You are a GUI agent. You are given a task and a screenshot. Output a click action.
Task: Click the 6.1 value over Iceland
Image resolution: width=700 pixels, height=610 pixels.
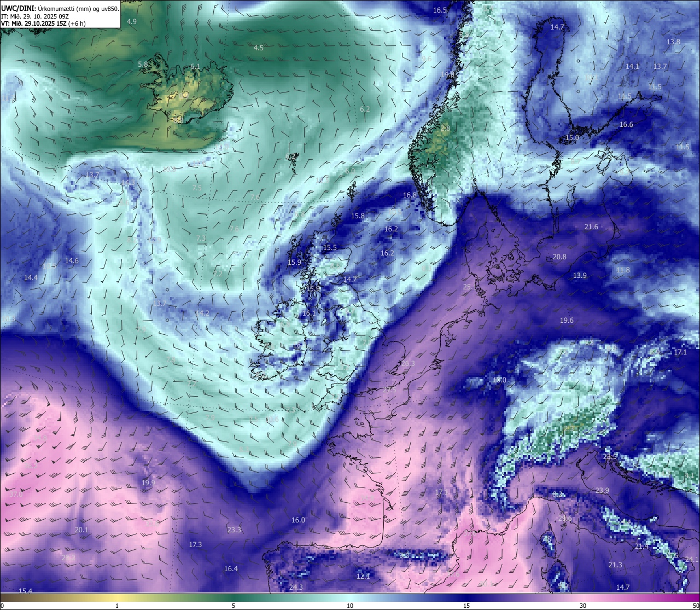click(195, 67)
